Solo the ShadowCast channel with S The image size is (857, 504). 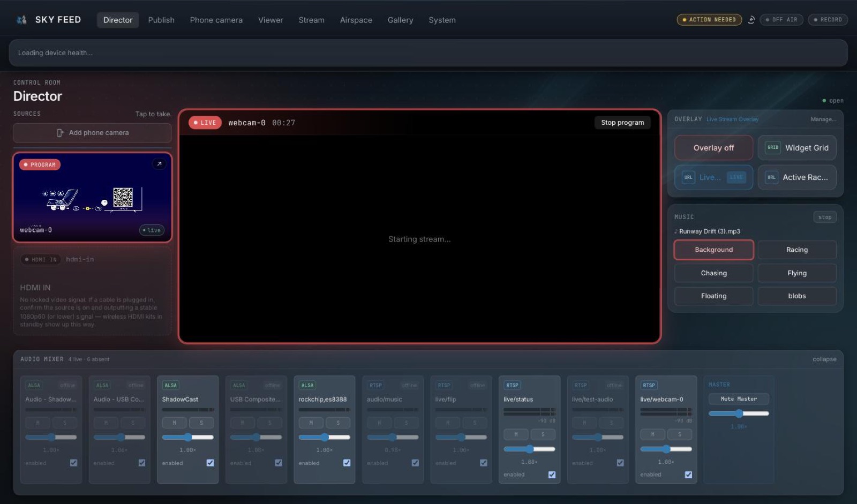[x=201, y=423]
